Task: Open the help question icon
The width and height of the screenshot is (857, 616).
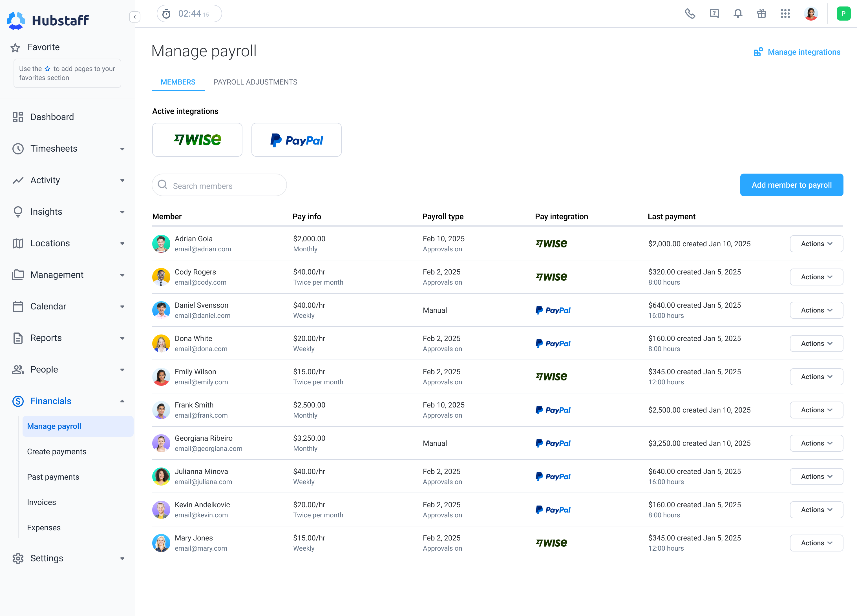Action: point(714,14)
